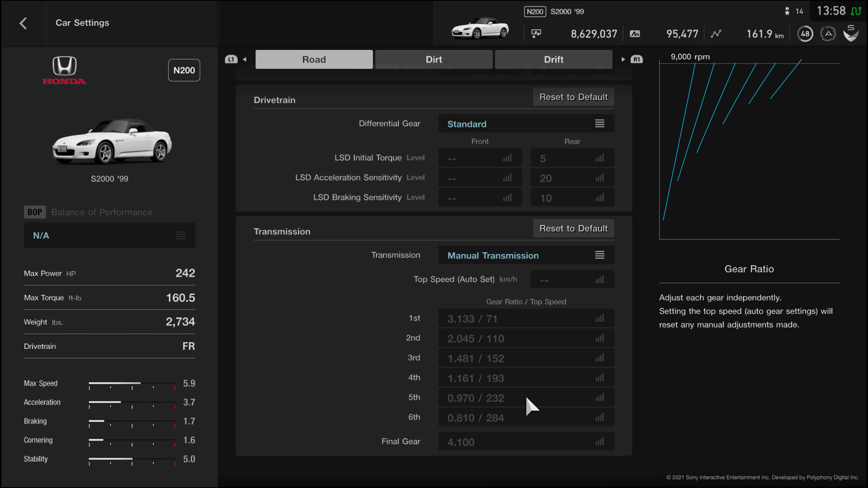Open Differential Gear dropdown
Screen dimensions: 868x488
(x=526, y=124)
